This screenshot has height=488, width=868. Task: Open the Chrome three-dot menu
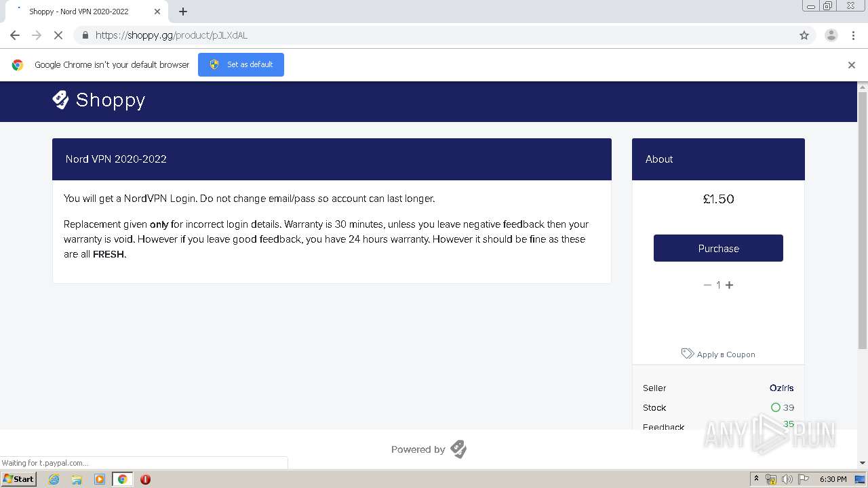point(853,35)
